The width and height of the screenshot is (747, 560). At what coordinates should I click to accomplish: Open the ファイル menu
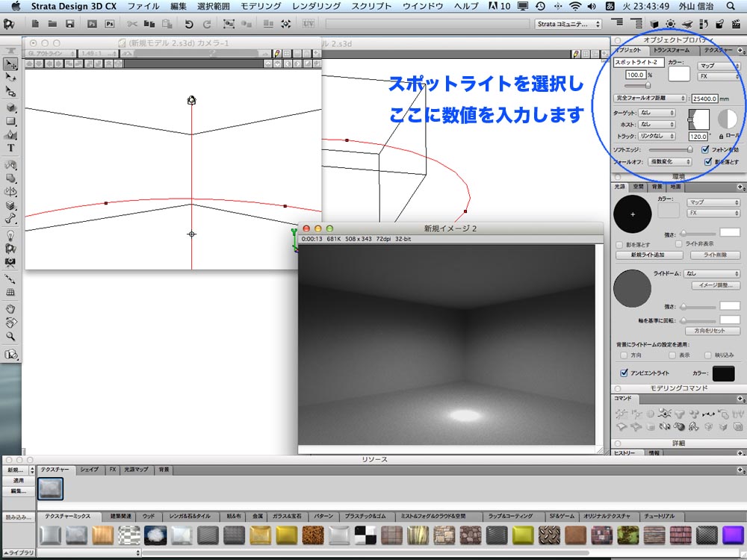143,6
